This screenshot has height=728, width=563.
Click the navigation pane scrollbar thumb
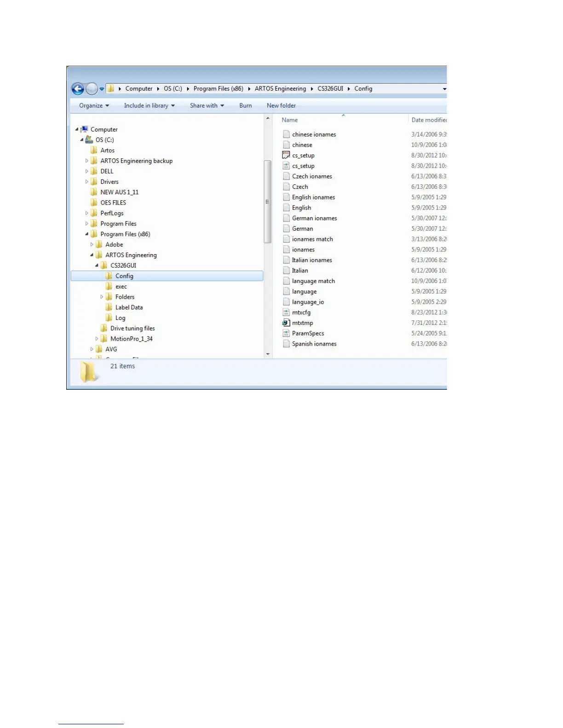268,201
